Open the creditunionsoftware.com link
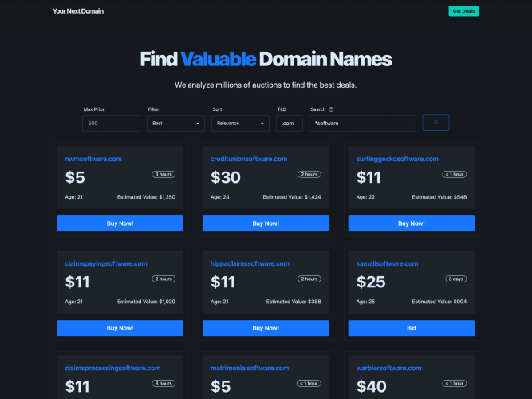This screenshot has width=532, height=399. pyautogui.click(x=249, y=159)
